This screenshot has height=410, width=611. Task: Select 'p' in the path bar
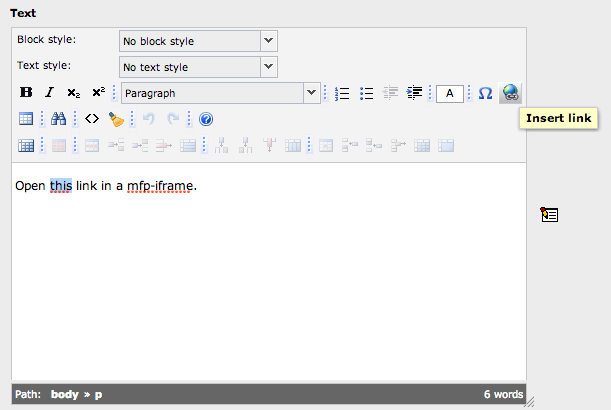pos(98,395)
